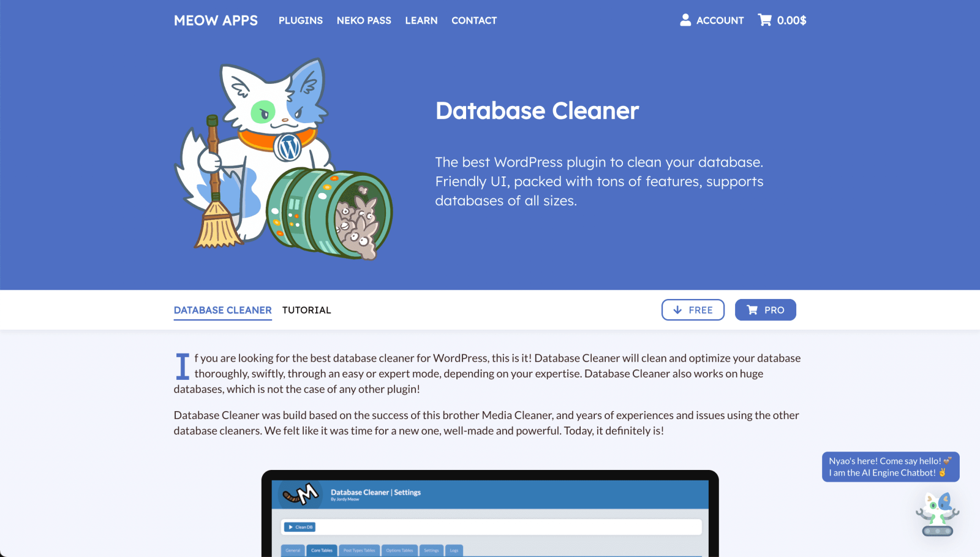Click the Account user icon
This screenshot has width=980, height=557.
tap(685, 20)
